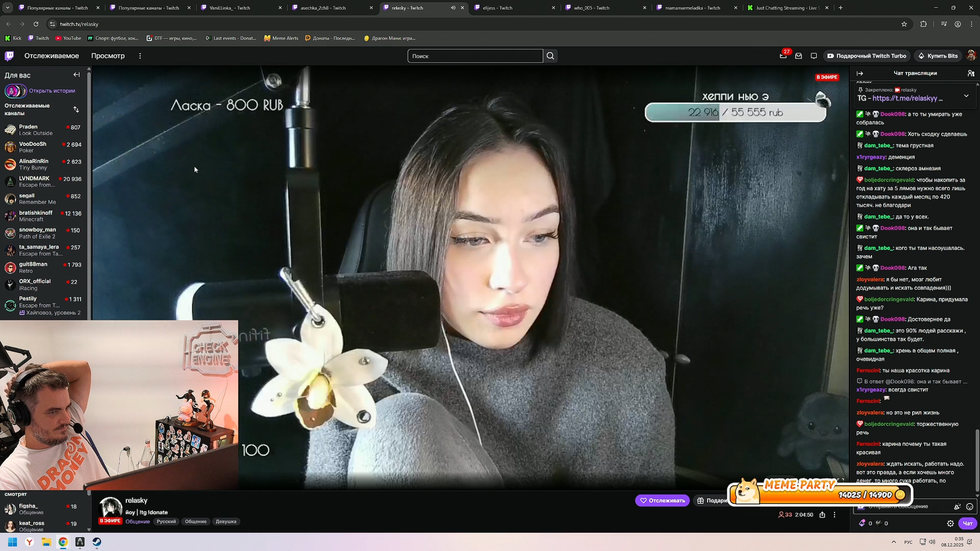Open the emote picker smiley
Screen dimensions: 980x551
[969, 507]
